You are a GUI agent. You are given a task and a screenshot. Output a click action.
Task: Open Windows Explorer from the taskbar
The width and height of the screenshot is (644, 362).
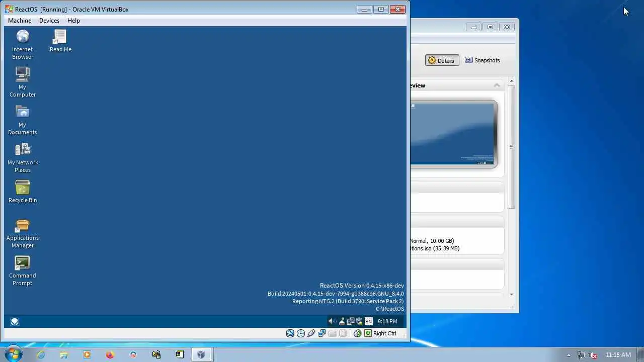click(x=64, y=354)
